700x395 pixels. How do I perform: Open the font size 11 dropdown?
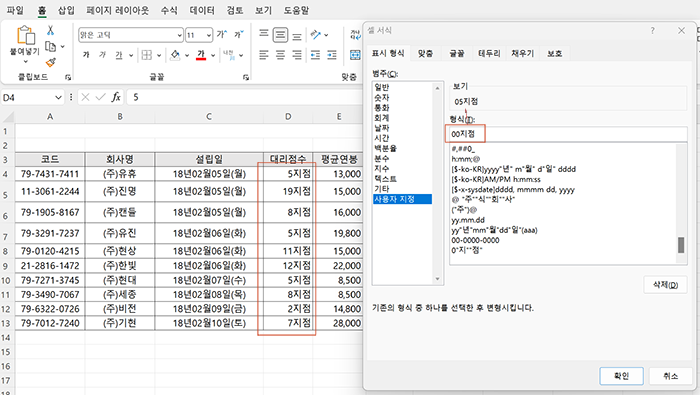point(208,35)
